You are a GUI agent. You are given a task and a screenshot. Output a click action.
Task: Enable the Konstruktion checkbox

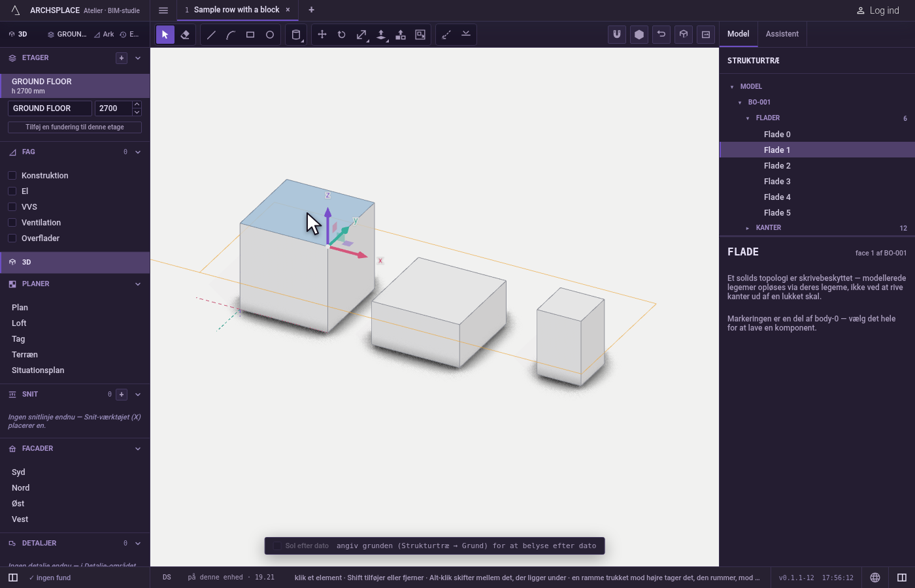click(x=12, y=176)
